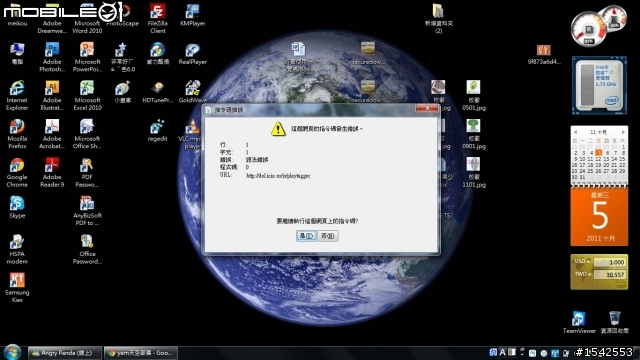The width and height of the screenshot is (640, 360).
Task: Open GoldWave desktop icon
Action: click(192, 92)
